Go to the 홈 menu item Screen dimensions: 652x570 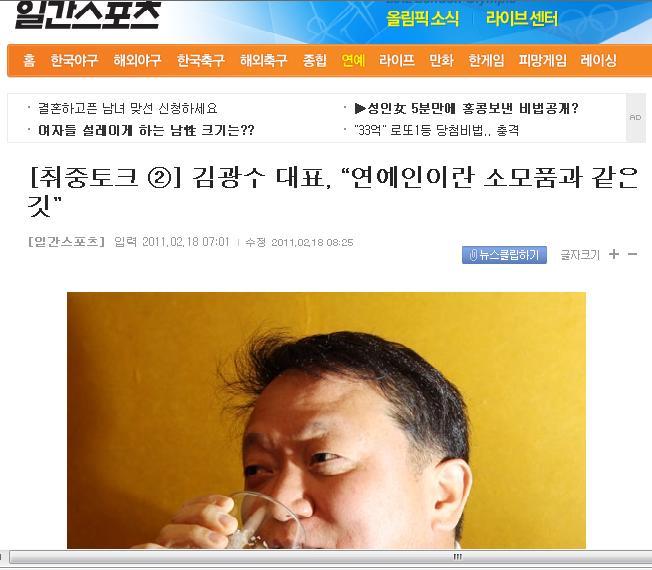[x=29, y=60]
